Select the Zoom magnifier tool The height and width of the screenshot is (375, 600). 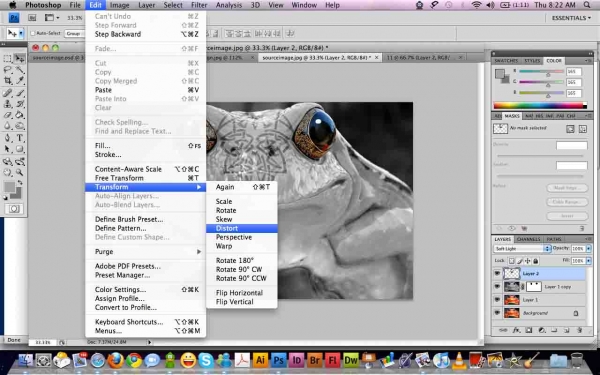tap(20, 173)
